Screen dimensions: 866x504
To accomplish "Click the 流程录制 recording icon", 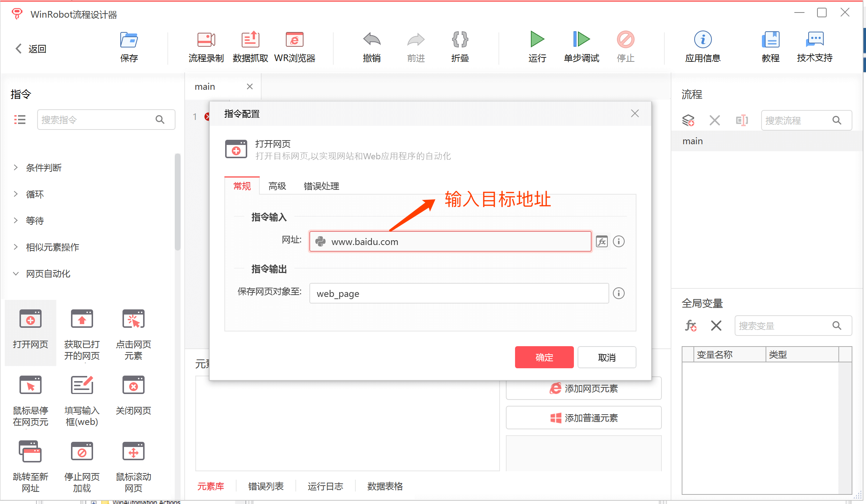I will (206, 40).
